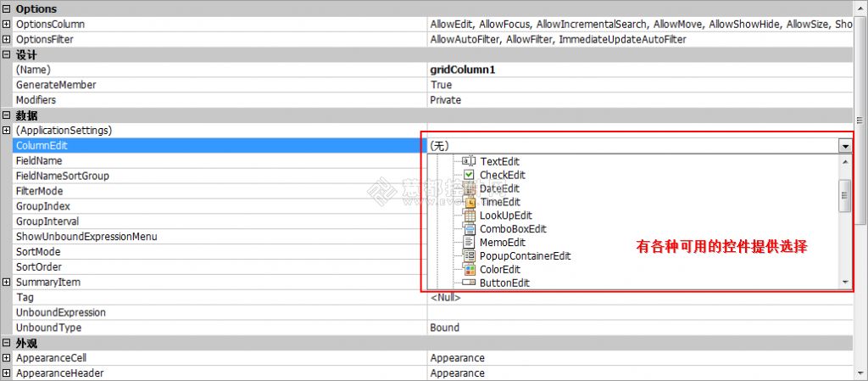The width and height of the screenshot is (868, 381).
Task: Click the UnboundType Bound value
Action: point(444,328)
